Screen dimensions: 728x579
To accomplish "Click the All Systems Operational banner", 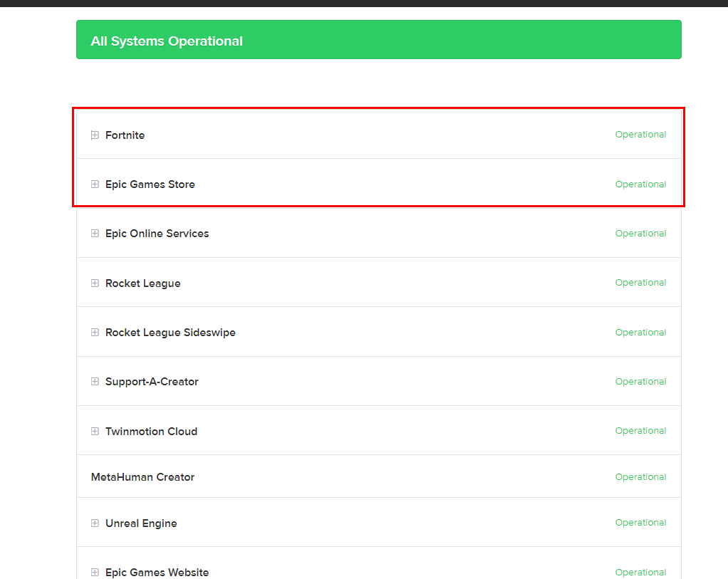I will [378, 39].
